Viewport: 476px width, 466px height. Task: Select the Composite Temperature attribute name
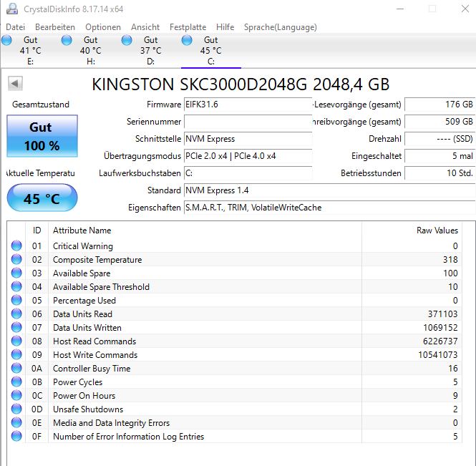click(x=97, y=260)
